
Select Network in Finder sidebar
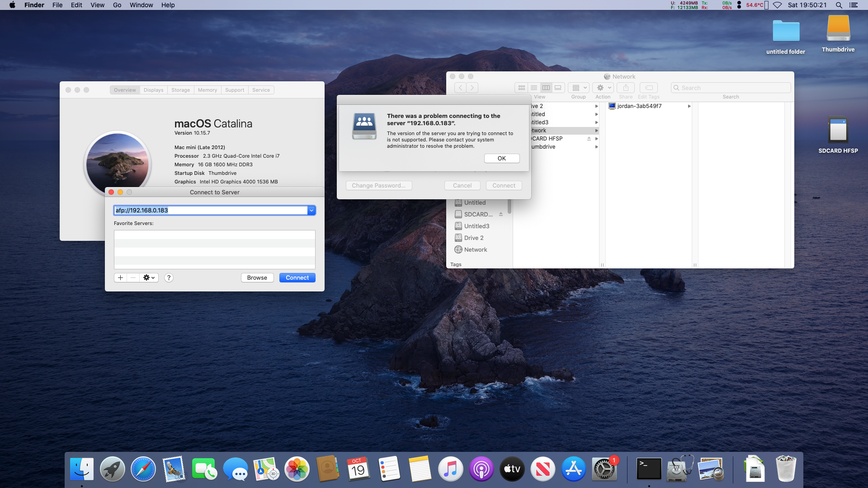476,249
